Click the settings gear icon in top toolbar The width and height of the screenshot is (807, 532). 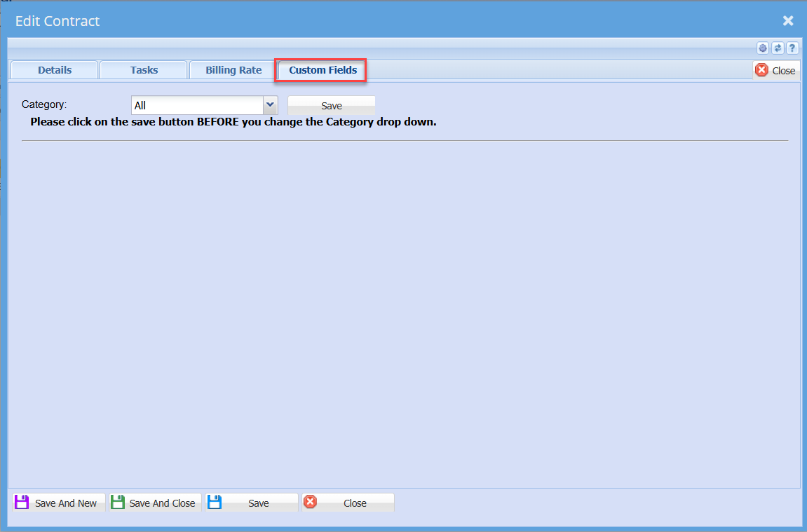(x=763, y=48)
